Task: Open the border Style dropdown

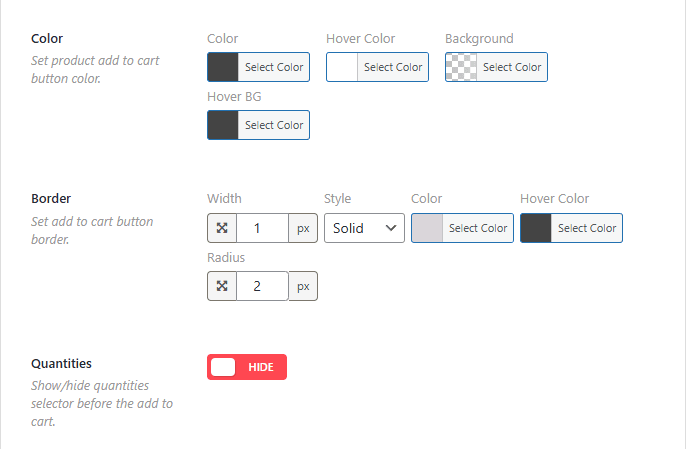Action: coord(363,228)
